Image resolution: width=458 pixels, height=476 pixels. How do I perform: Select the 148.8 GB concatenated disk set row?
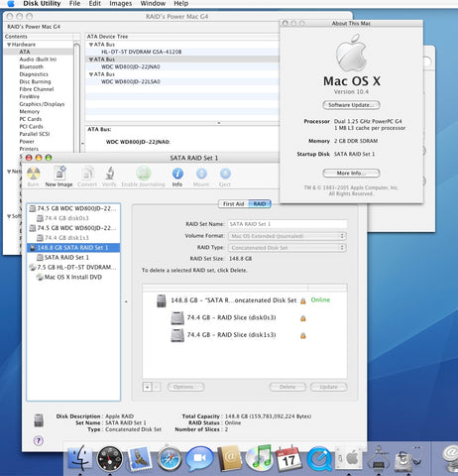click(x=245, y=300)
